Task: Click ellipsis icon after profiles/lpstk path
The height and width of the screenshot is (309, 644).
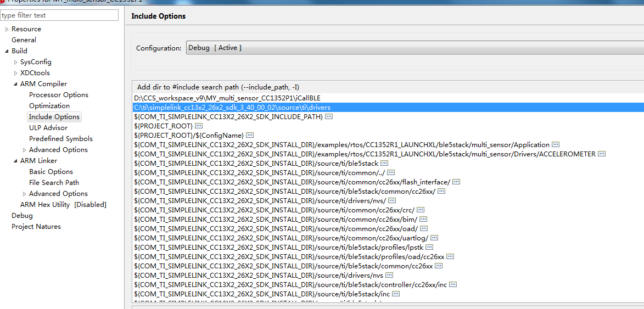Action: tap(430, 247)
